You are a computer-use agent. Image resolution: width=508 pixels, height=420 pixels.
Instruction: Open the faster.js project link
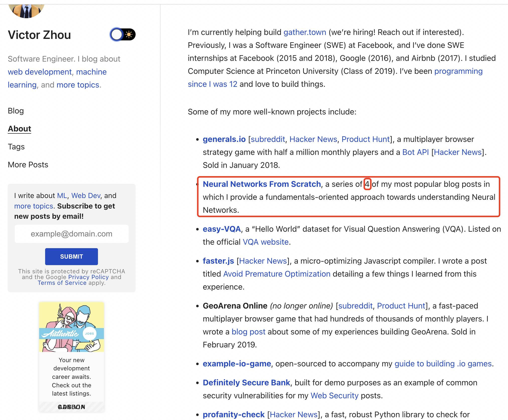click(218, 261)
